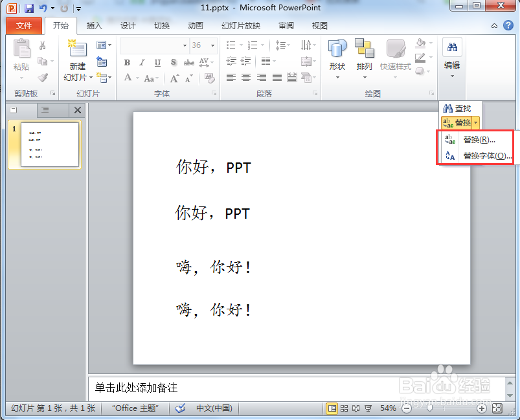
Task: Open the slide Layout icon
Action: click(102, 45)
